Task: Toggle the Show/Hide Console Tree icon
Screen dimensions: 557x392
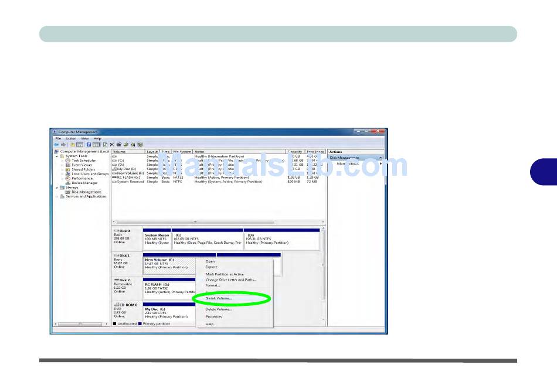Action: [x=80, y=145]
